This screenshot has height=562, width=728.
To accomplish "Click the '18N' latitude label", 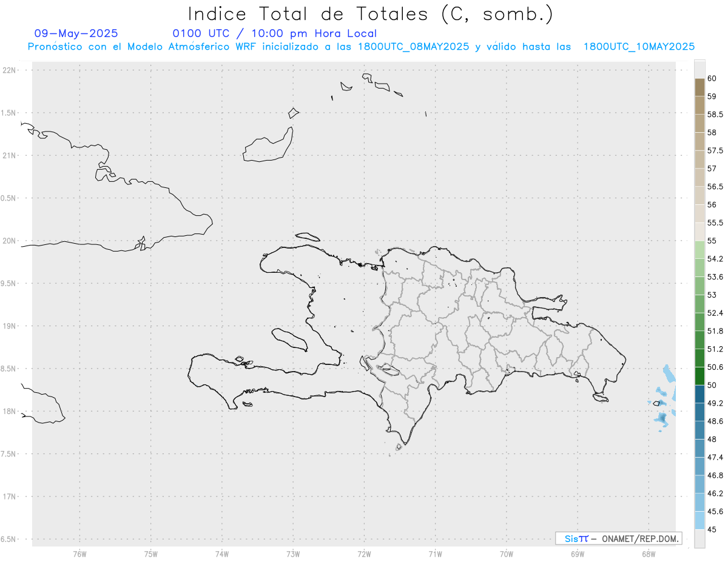I will pos(9,411).
